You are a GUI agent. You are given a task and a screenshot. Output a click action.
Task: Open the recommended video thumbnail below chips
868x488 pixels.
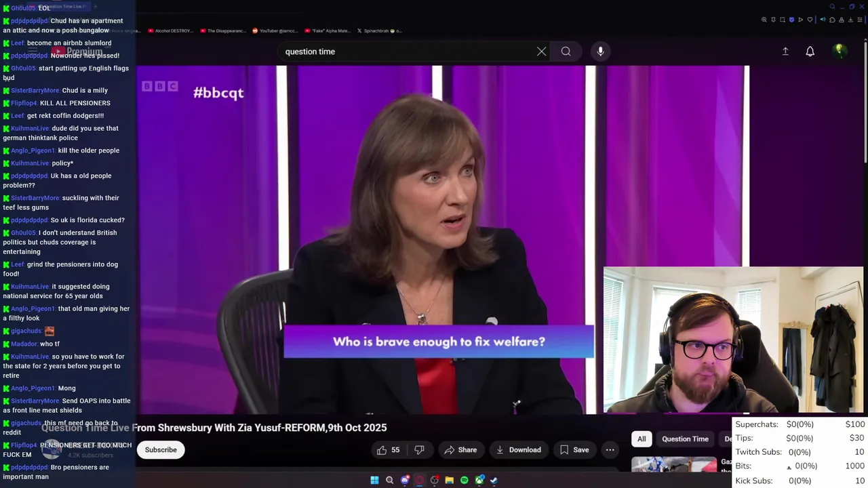click(x=674, y=464)
